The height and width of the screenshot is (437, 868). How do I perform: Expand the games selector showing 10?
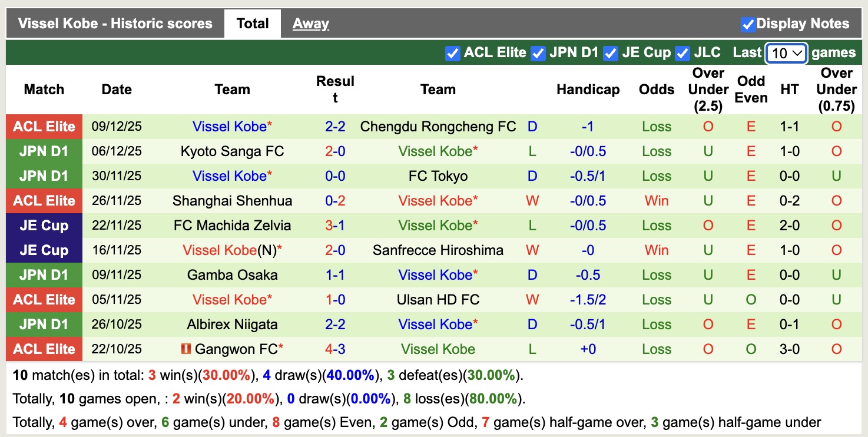pyautogui.click(x=786, y=52)
